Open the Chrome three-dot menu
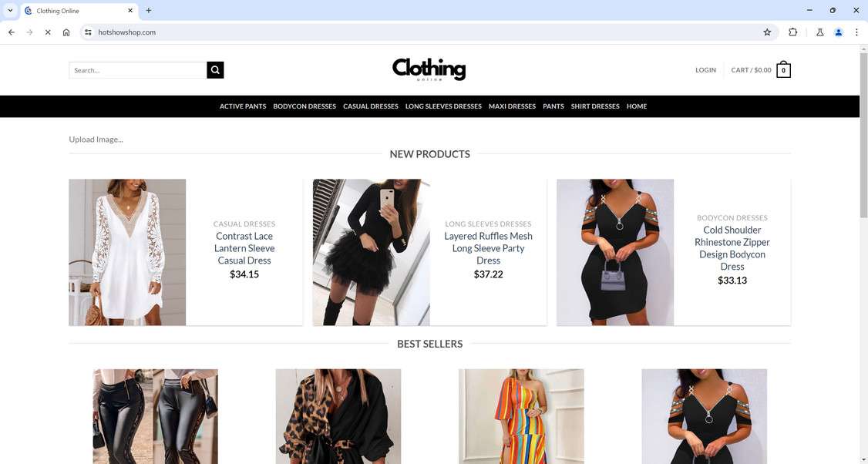The width and height of the screenshot is (868, 464). (856, 32)
